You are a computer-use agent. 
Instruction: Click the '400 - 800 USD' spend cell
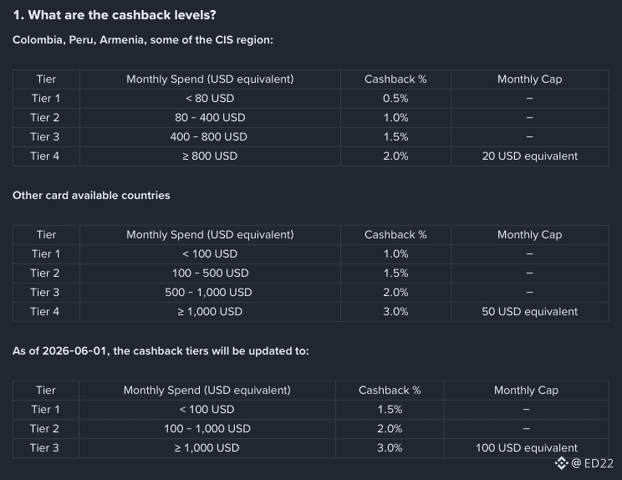point(210,137)
